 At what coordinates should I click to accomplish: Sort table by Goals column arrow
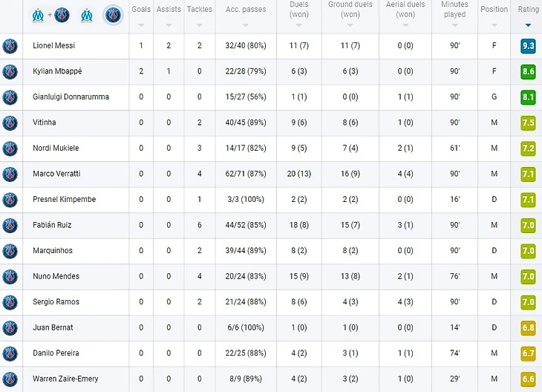pos(140,24)
